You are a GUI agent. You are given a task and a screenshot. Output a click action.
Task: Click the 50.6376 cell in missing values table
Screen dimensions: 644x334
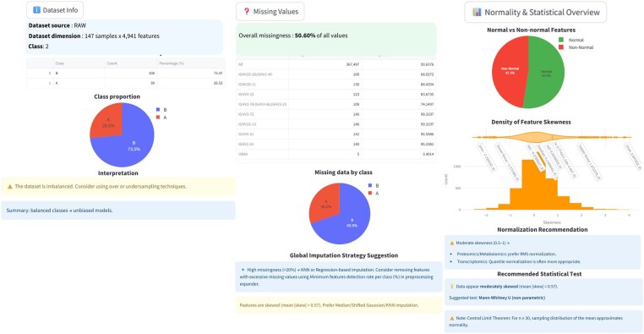coord(398,64)
